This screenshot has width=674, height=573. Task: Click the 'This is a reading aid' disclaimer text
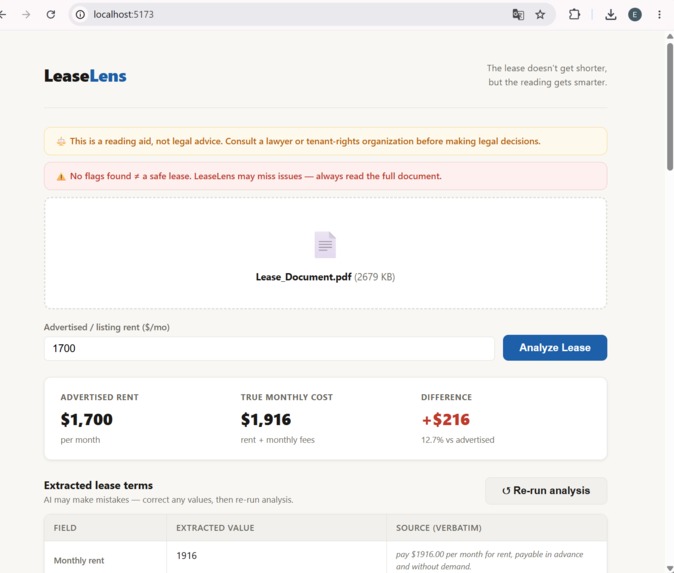(305, 141)
